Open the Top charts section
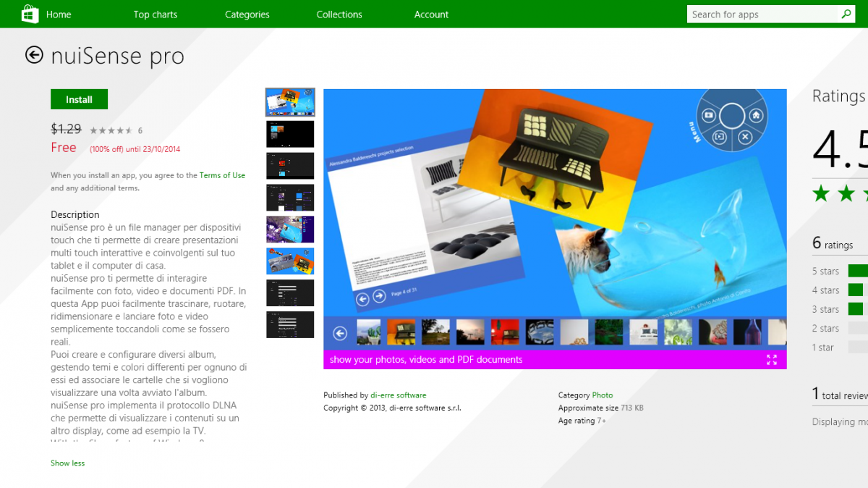The height and width of the screenshot is (488, 868). pos(156,14)
